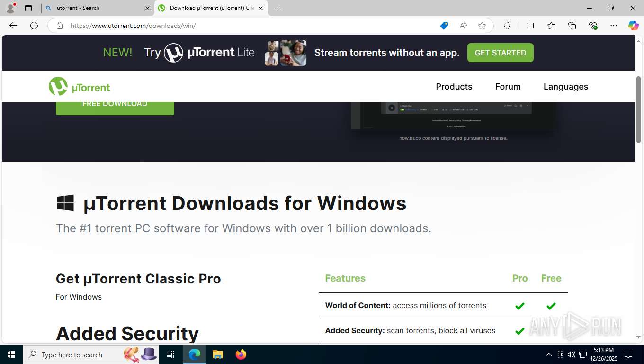
Task: Open the Languages menu
Action: coord(565,87)
